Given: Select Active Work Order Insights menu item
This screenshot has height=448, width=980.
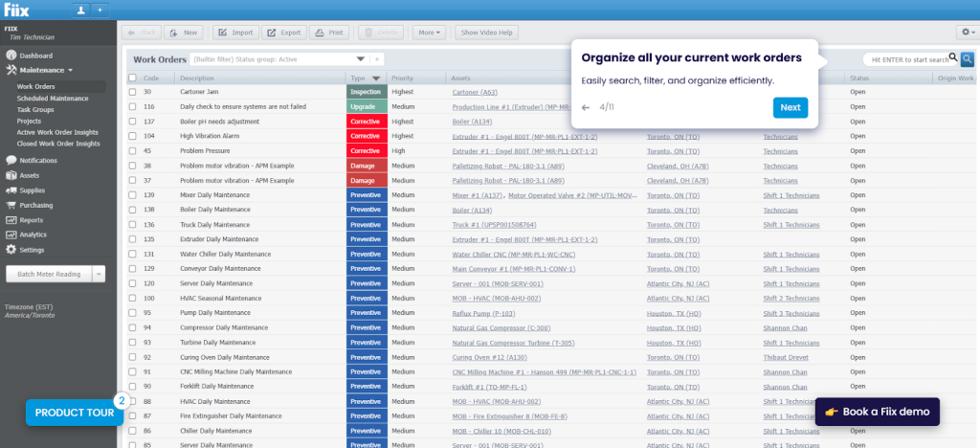Looking at the screenshot, I should pos(57,132).
